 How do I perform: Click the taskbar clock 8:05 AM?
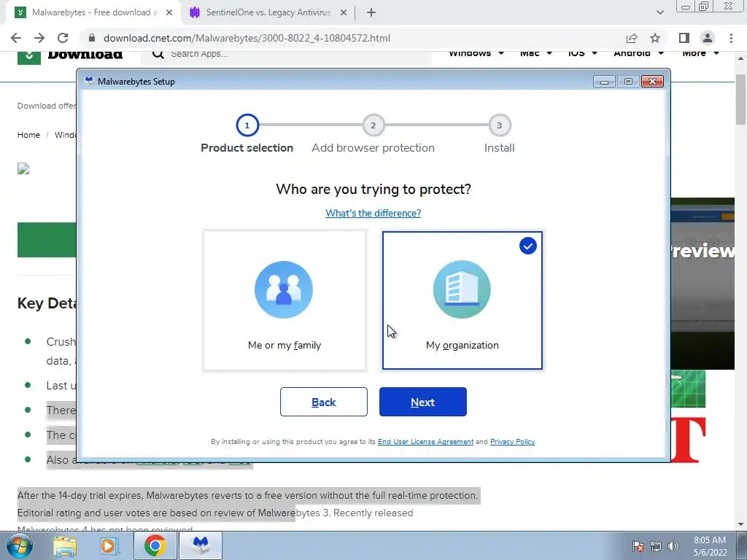(710, 546)
